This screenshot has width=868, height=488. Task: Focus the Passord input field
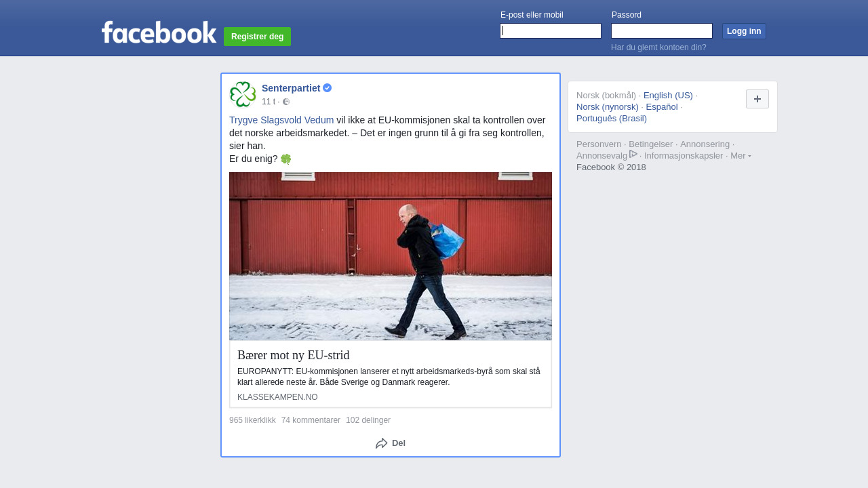tap(662, 31)
